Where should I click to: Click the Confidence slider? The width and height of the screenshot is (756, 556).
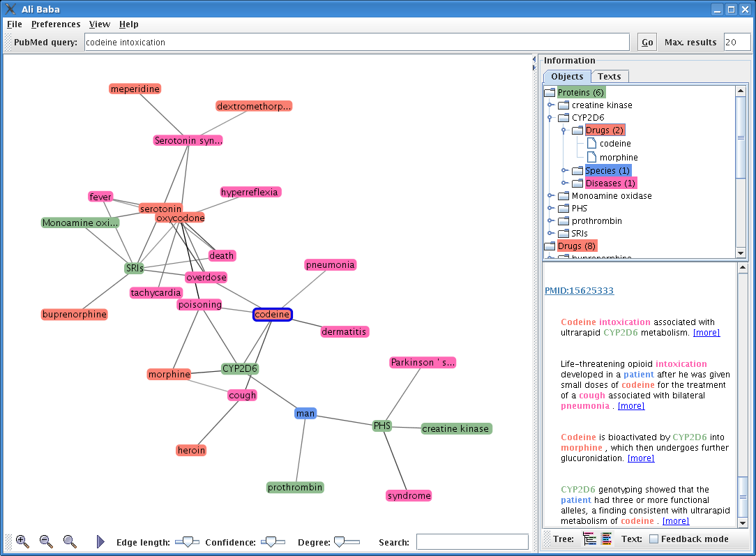tap(273, 541)
